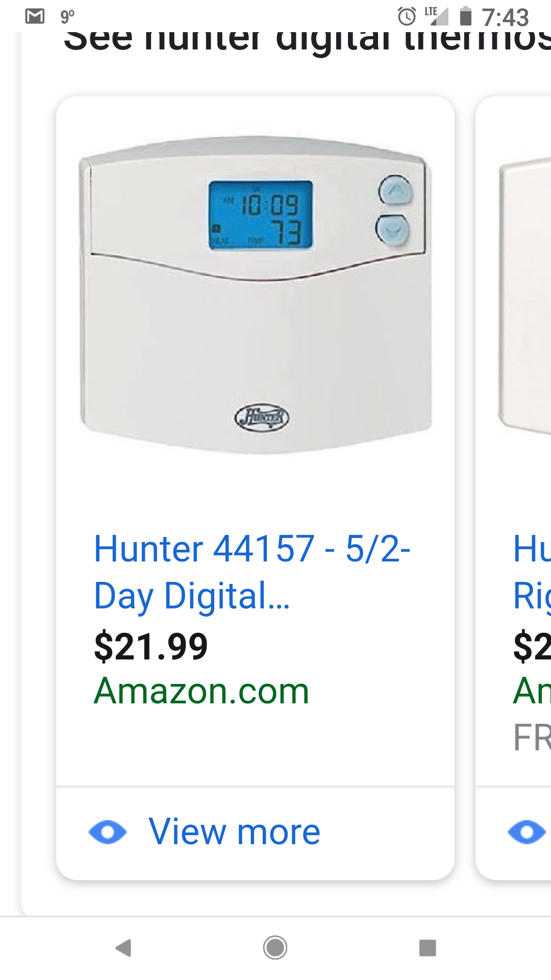This screenshot has width=551, height=980.
Task: Tap the second product thermostat image
Action: pos(524,296)
